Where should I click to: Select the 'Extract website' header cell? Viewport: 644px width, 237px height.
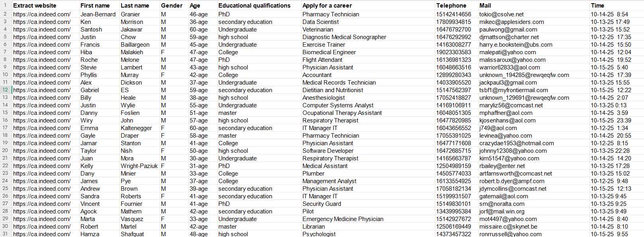coord(45,6)
